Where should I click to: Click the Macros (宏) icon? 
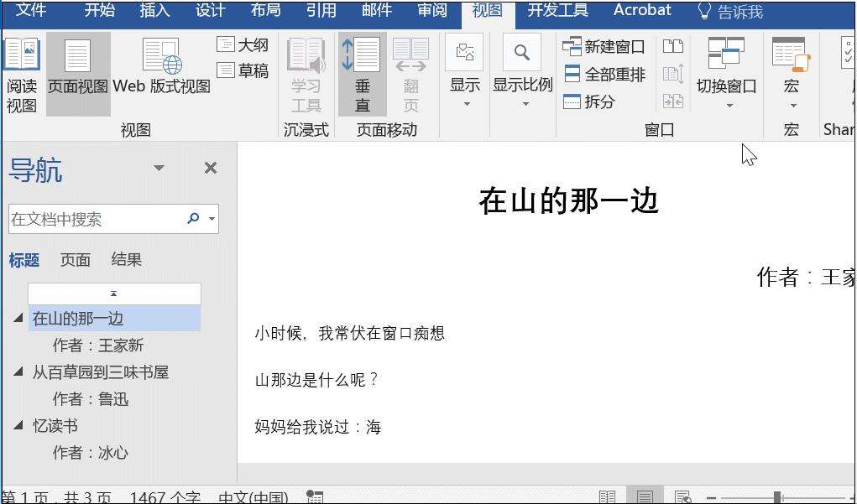tap(791, 55)
